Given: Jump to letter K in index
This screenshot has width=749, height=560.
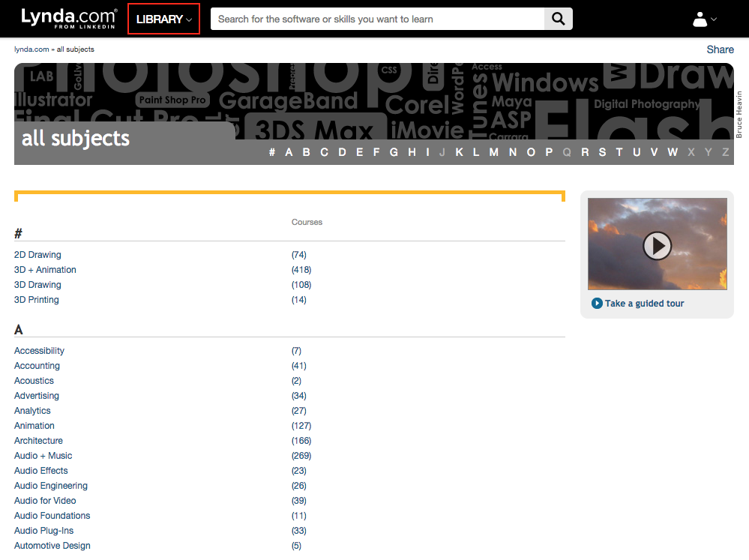Looking at the screenshot, I should pyautogui.click(x=459, y=152).
